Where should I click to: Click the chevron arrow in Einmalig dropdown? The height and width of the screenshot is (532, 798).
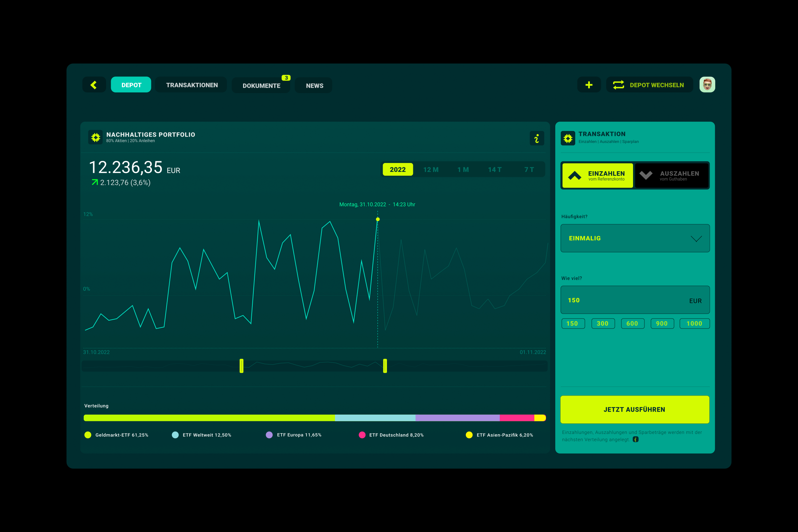[696, 239]
